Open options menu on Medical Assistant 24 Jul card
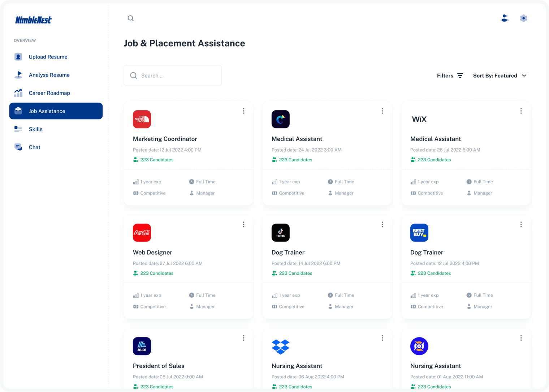Viewport: 549px width, 392px height. pyautogui.click(x=382, y=111)
